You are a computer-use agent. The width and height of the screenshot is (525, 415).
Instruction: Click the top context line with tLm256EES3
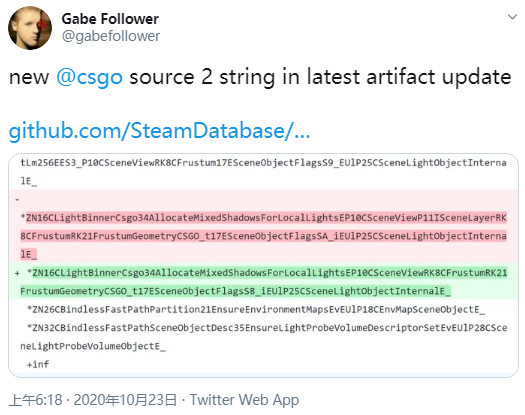coord(264,172)
